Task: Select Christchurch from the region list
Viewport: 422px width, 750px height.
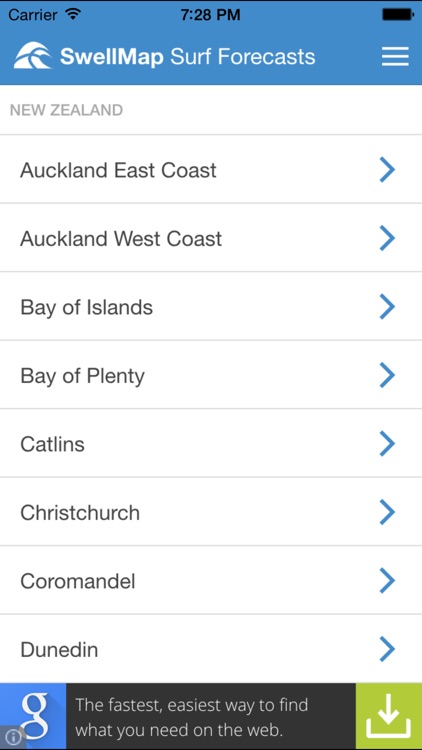Action: tap(211, 512)
